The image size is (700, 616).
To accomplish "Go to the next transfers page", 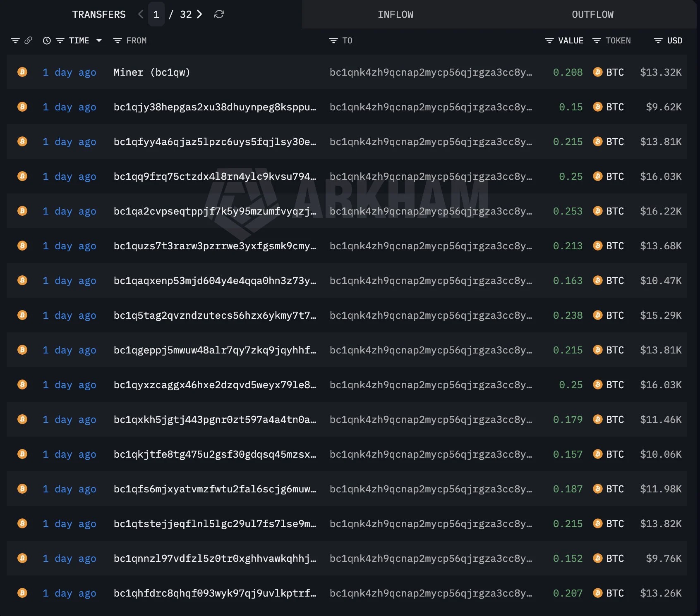I will point(199,14).
